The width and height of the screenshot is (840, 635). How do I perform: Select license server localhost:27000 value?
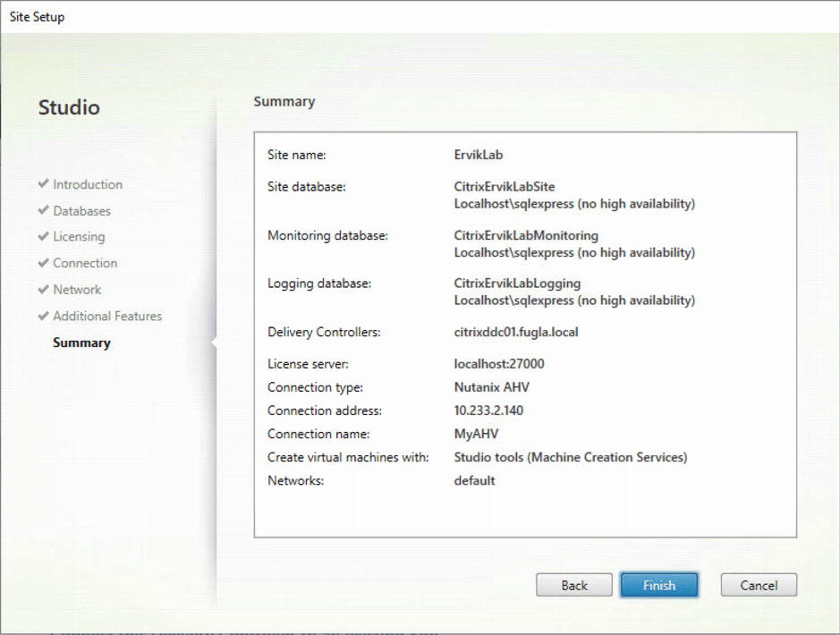click(499, 363)
